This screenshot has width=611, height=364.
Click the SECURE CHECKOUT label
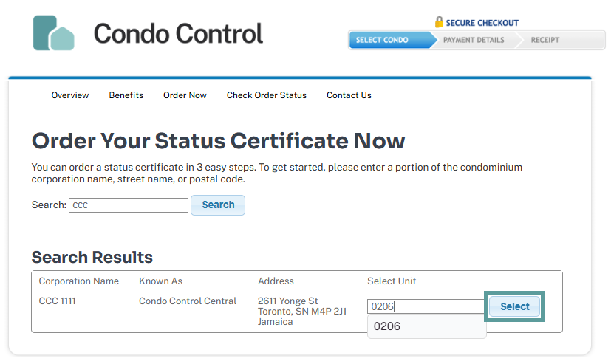point(482,23)
